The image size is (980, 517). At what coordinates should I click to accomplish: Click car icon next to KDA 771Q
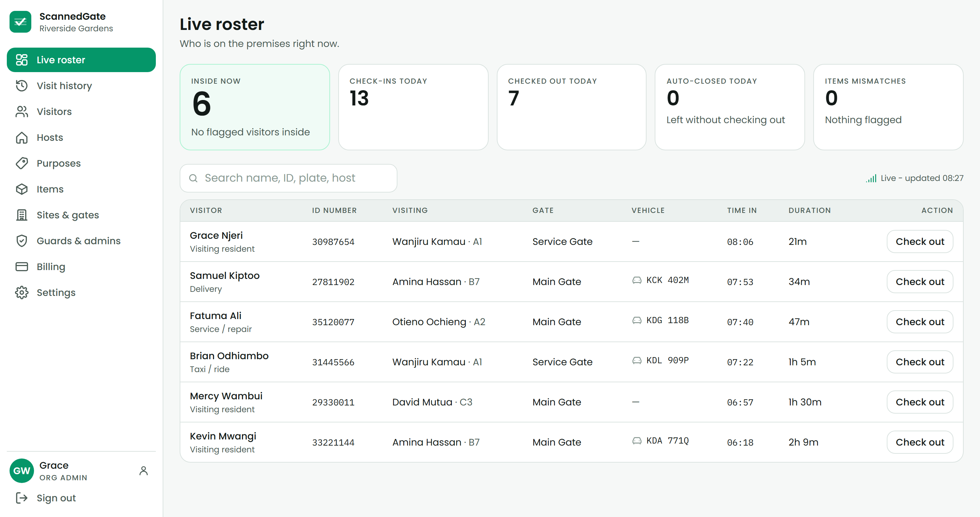637,440
